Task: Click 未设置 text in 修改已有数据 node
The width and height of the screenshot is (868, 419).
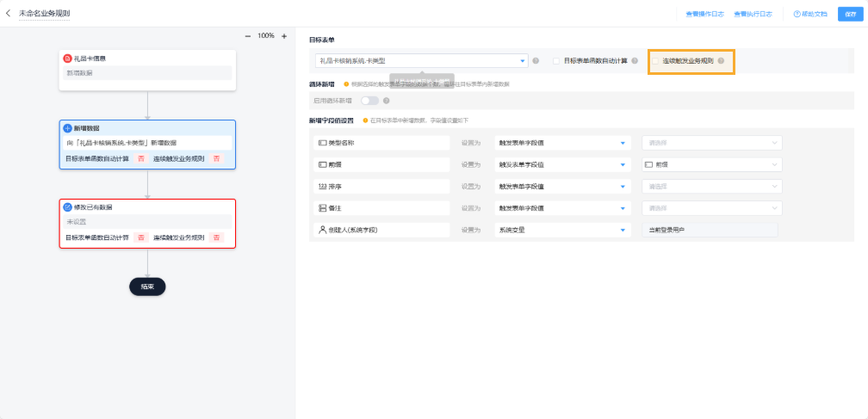Action: pos(77,222)
